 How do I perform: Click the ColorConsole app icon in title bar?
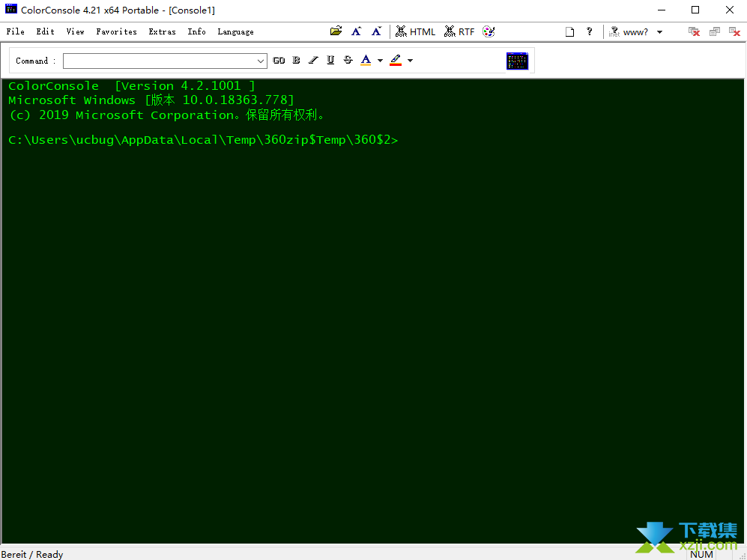pyautogui.click(x=11, y=10)
